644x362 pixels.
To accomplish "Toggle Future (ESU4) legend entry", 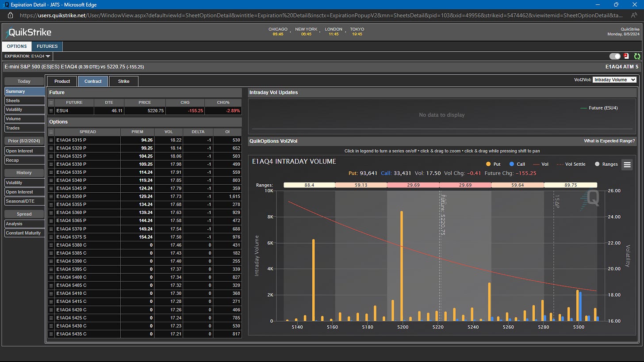I will [599, 108].
